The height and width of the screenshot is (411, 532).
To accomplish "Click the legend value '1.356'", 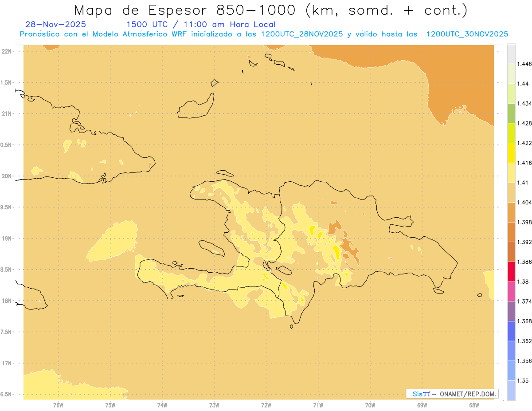I will point(525,361).
